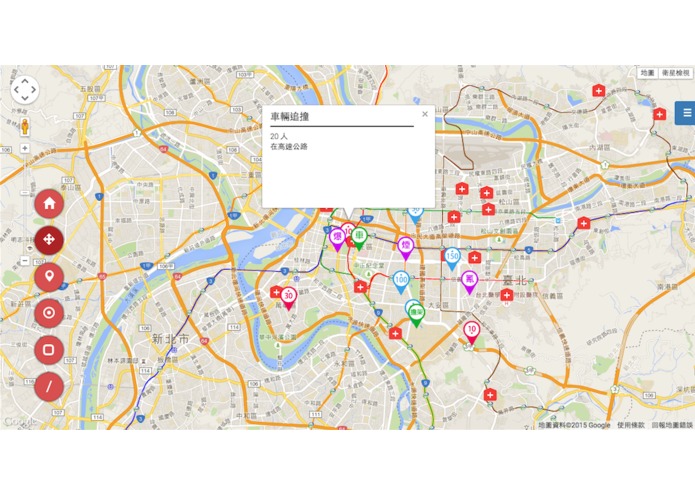Click the blue 150 marker
695x494 pixels.
tap(452, 259)
